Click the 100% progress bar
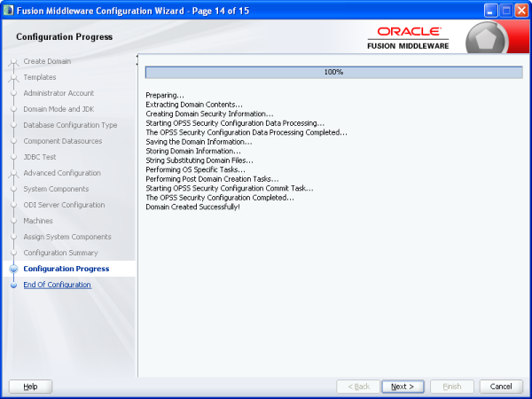The image size is (532, 399). [x=333, y=72]
